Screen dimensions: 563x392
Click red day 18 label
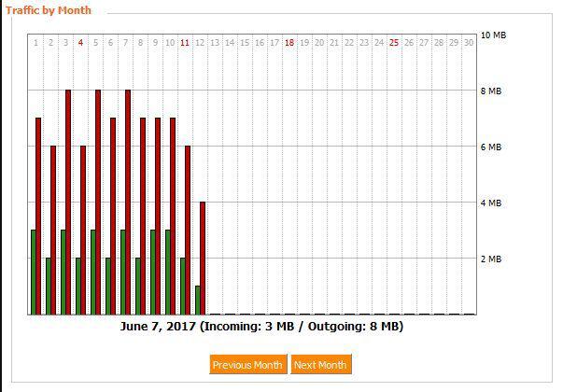tap(289, 43)
